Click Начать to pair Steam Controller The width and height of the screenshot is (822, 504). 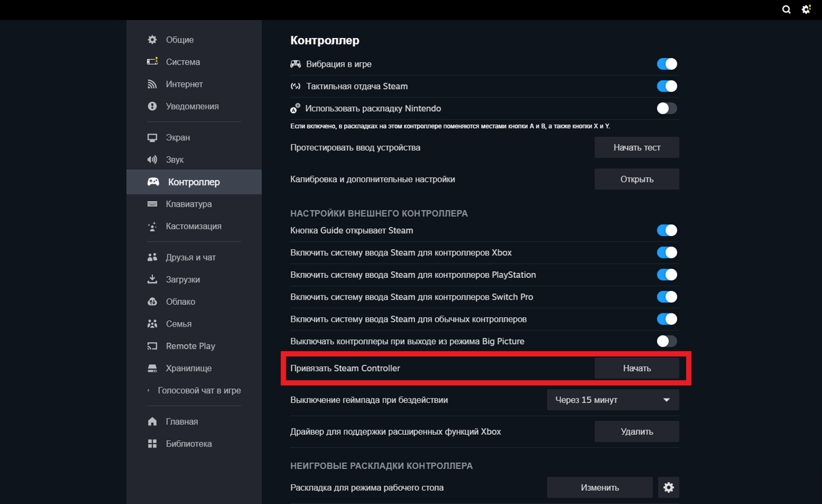coord(636,368)
